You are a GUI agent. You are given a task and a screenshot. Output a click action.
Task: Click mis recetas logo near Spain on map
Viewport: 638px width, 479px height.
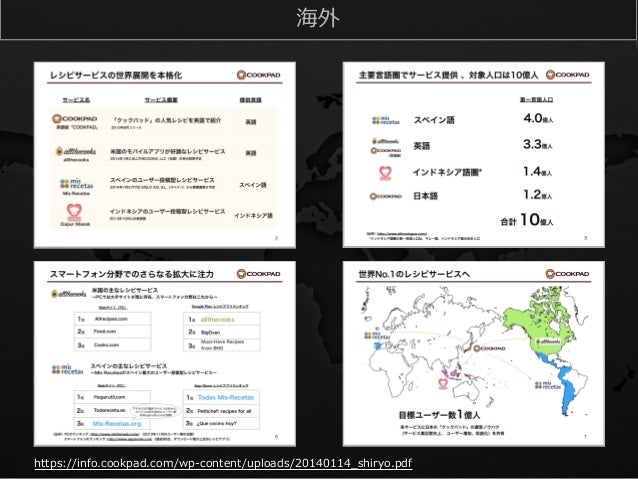pos(376,336)
